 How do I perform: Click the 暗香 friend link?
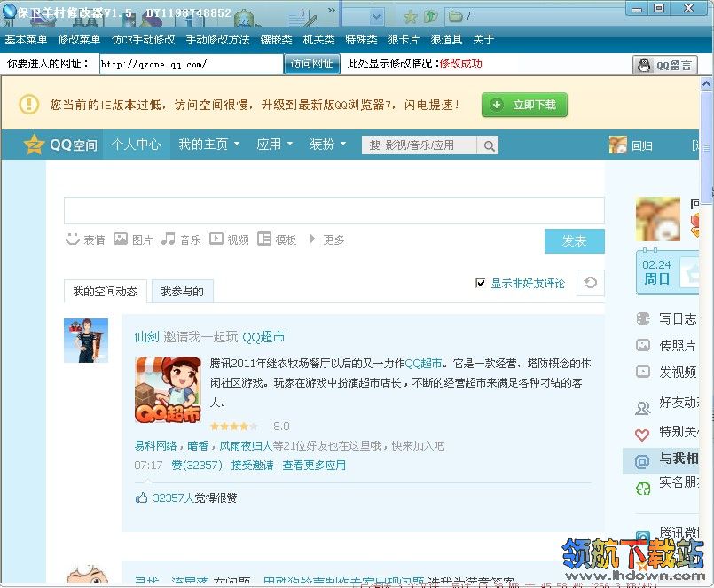coord(198,445)
